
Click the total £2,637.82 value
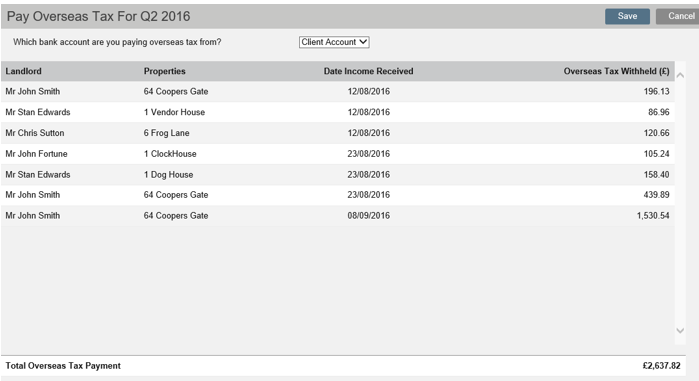(661, 366)
